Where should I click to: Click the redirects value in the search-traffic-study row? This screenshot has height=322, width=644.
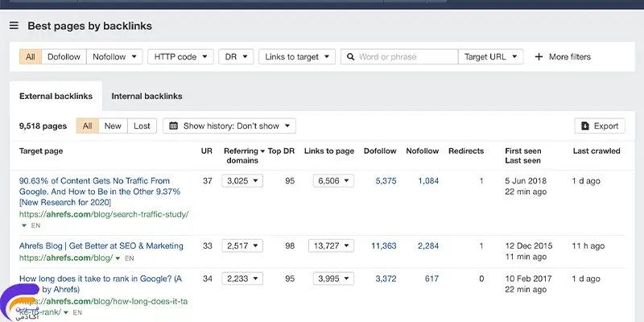click(481, 181)
